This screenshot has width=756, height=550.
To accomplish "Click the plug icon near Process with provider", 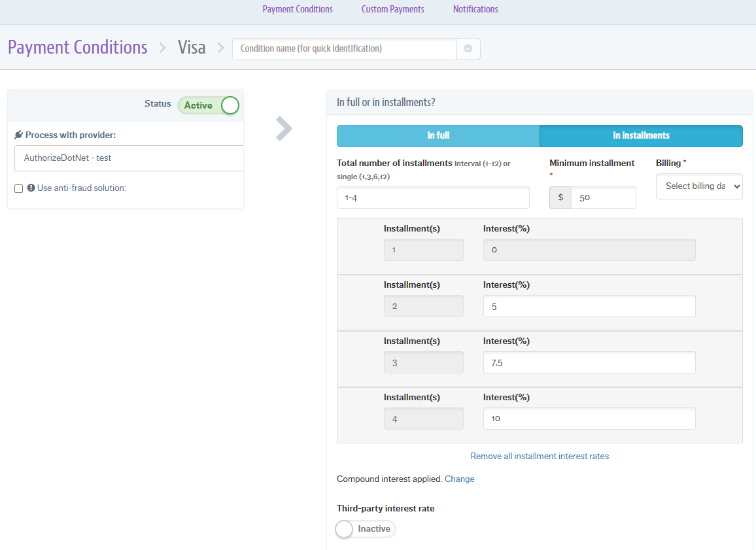I will [18, 135].
